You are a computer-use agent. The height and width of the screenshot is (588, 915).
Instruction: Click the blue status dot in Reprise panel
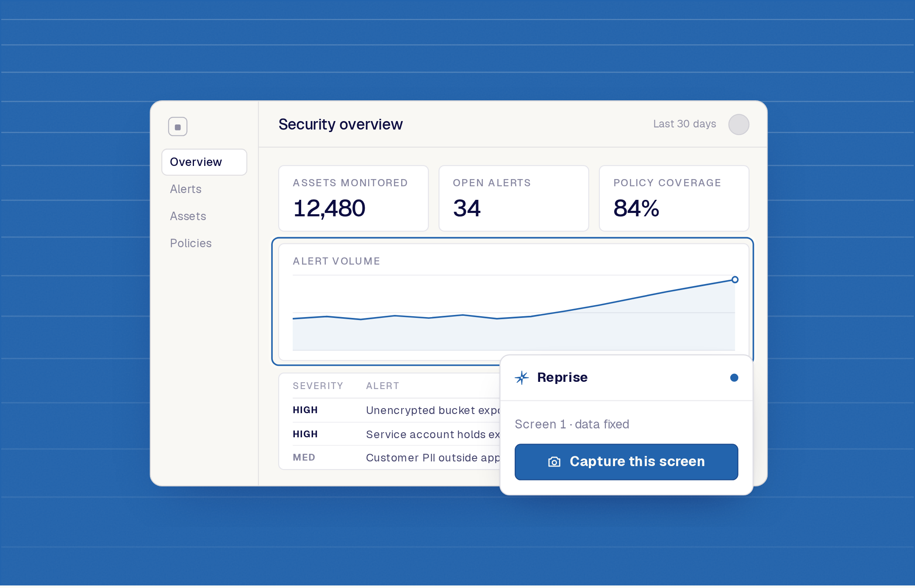coord(734,378)
